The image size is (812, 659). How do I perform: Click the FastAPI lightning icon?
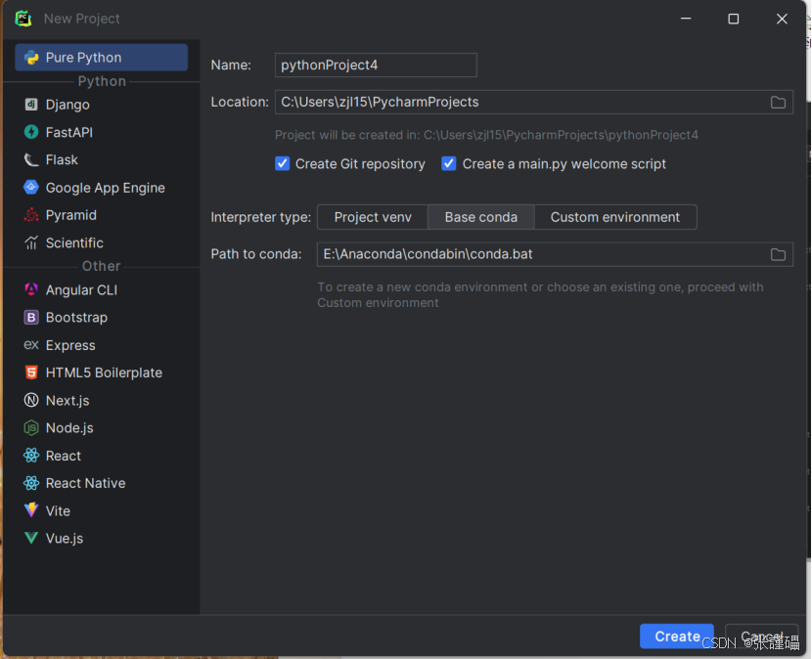coord(31,132)
